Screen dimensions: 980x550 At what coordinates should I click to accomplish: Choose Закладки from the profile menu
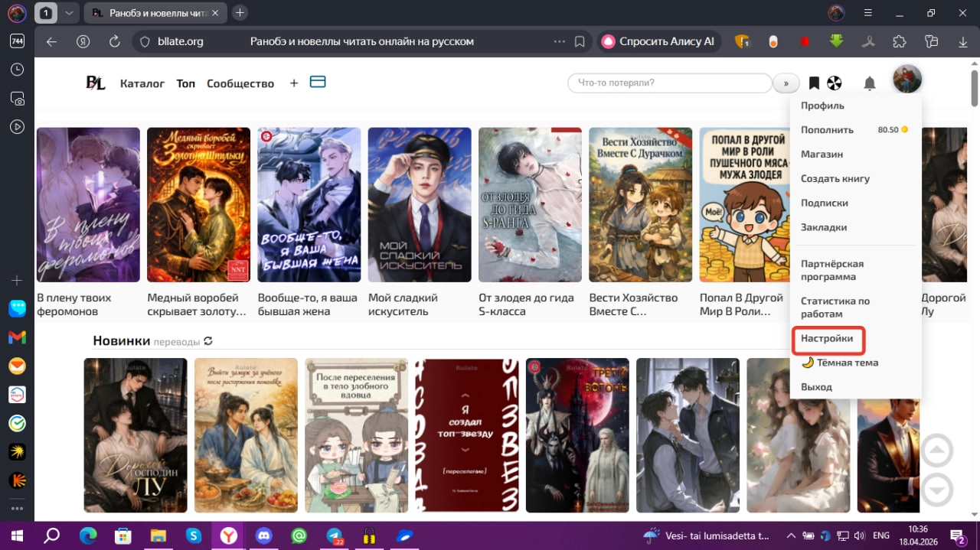pyautogui.click(x=824, y=227)
